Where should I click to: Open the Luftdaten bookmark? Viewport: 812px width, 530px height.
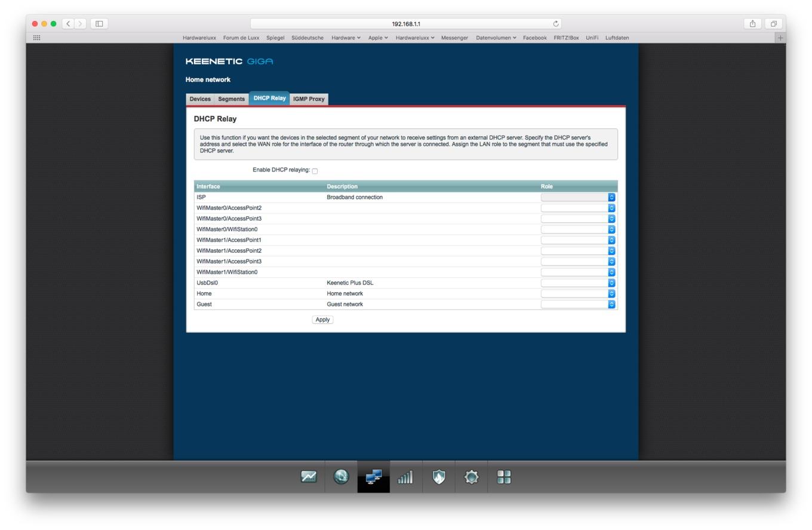[617, 38]
